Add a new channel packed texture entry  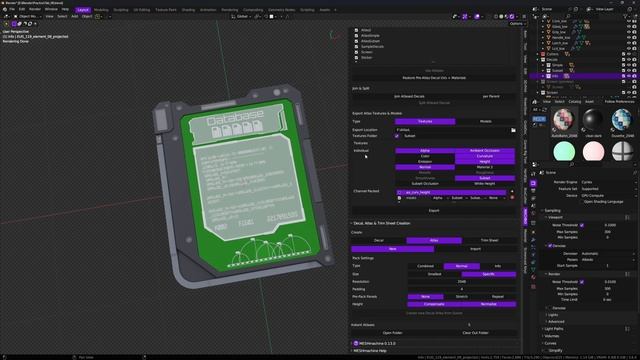point(512,192)
